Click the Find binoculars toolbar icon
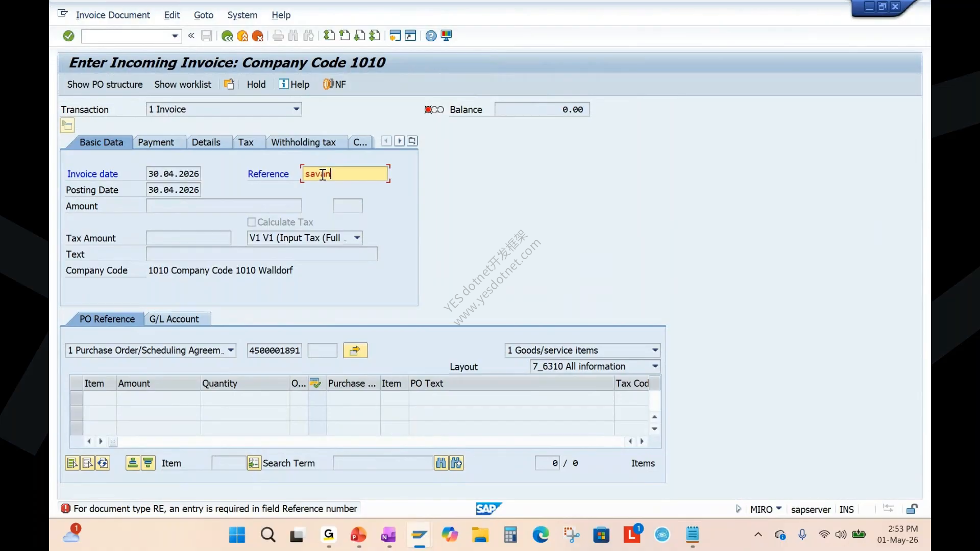Image resolution: width=980 pixels, height=551 pixels. point(293,36)
